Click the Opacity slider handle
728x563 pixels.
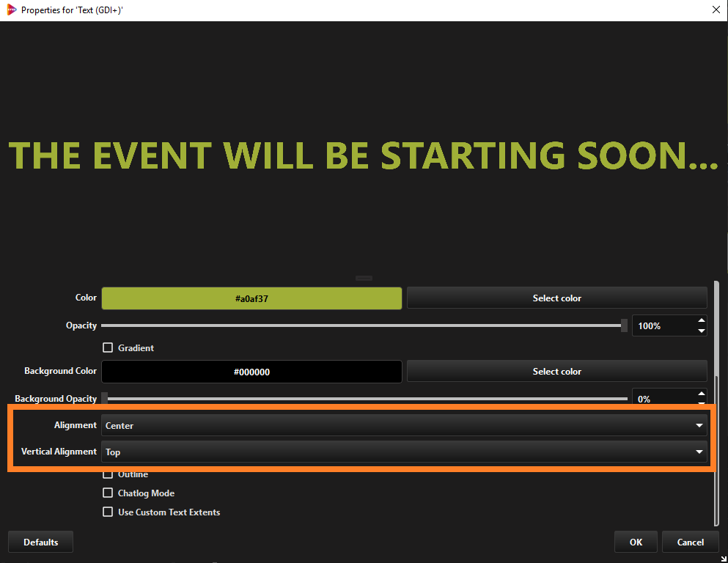click(624, 325)
